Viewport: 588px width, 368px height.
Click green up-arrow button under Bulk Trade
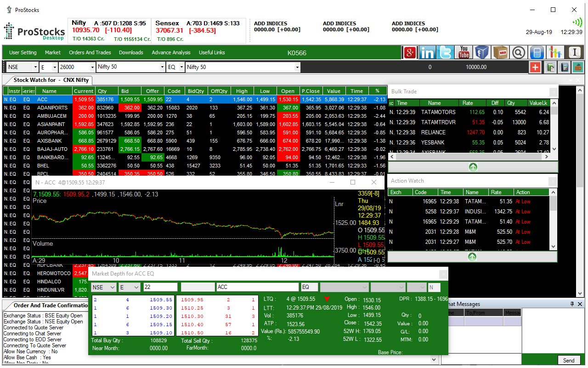click(x=473, y=167)
